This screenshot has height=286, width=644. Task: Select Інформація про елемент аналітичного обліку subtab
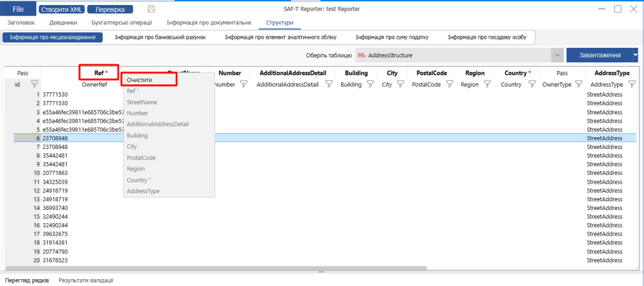pos(280,37)
